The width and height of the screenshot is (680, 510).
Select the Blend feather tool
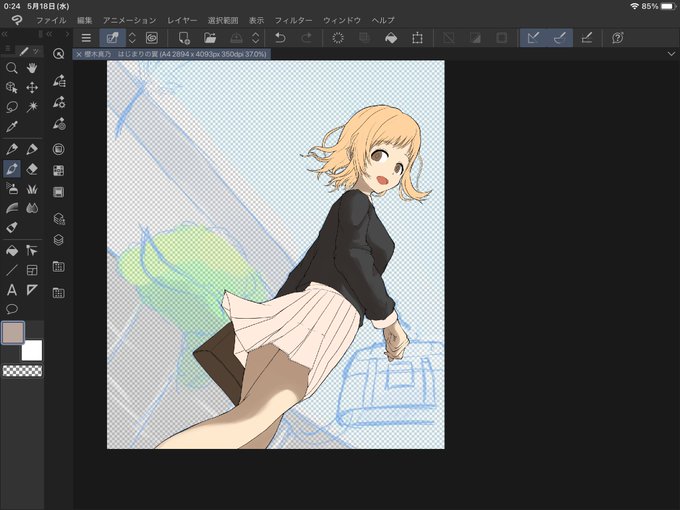pyautogui.click(x=12, y=208)
